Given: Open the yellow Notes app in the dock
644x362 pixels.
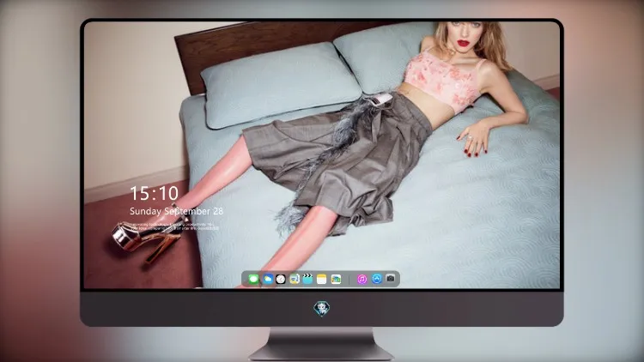Looking at the screenshot, I should 322,280.
